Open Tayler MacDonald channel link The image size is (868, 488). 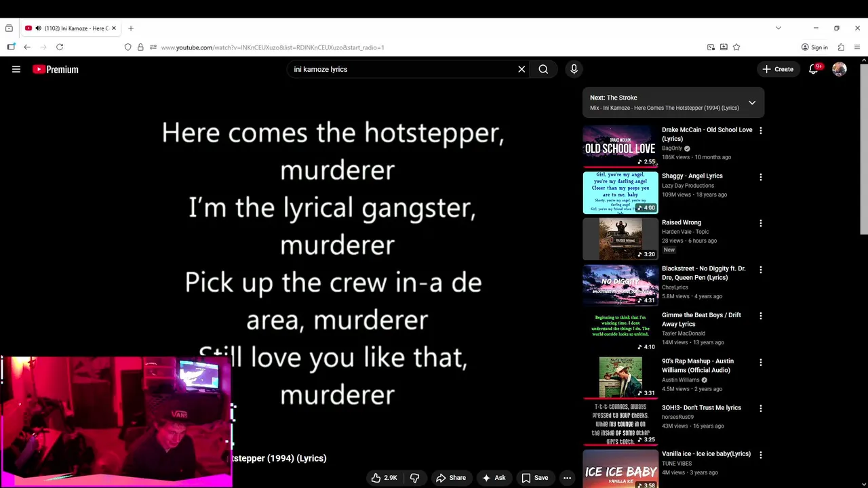(684, 333)
